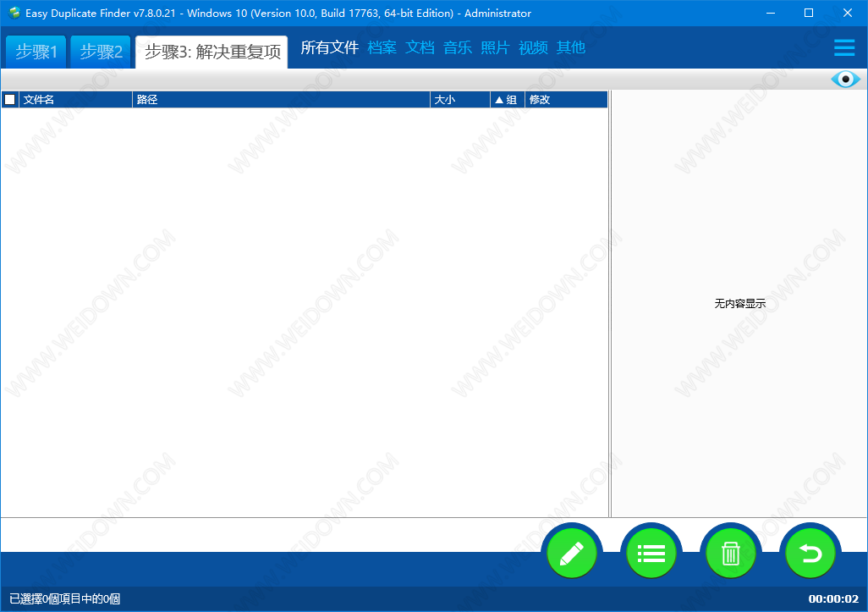Click the green pencil edit button

pyautogui.click(x=571, y=554)
